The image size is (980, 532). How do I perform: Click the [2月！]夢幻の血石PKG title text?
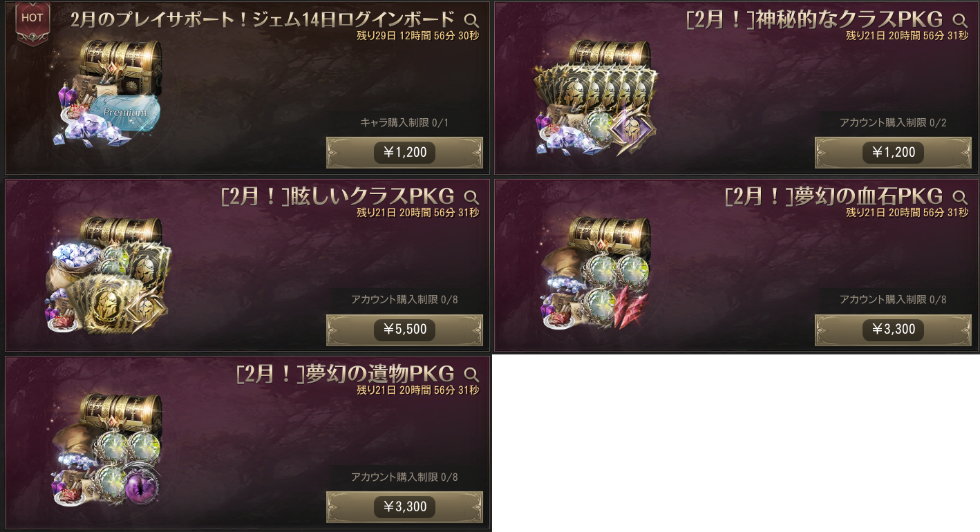(x=833, y=196)
